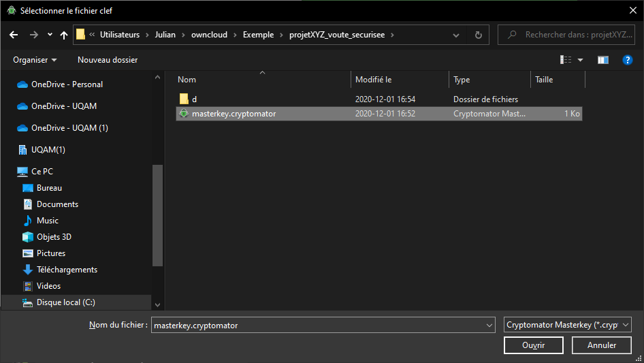Screen dimensions: 644x363
Task: Go forward with the right arrow
Action: pyautogui.click(x=33, y=35)
